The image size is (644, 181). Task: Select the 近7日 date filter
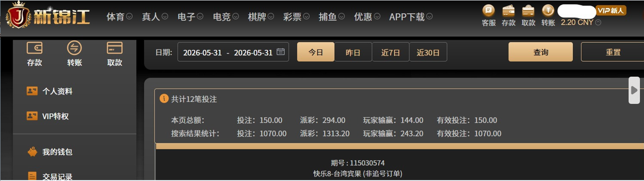tap(390, 52)
